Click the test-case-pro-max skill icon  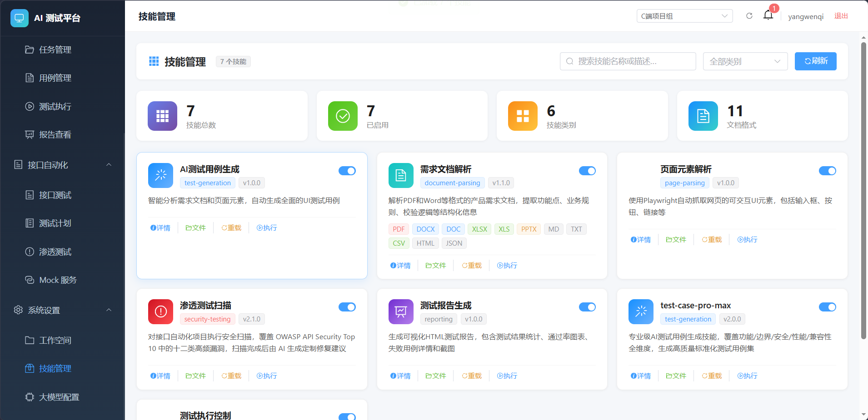[x=641, y=311]
